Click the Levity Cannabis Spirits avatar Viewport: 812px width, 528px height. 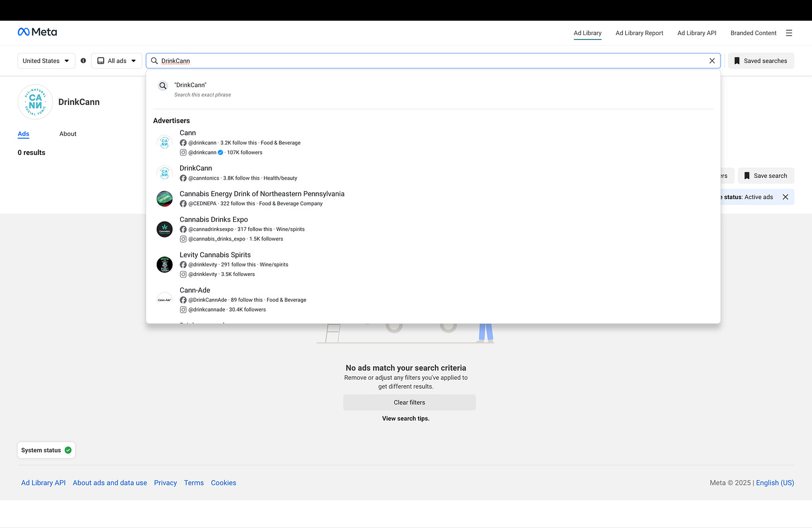[x=165, y=264]
